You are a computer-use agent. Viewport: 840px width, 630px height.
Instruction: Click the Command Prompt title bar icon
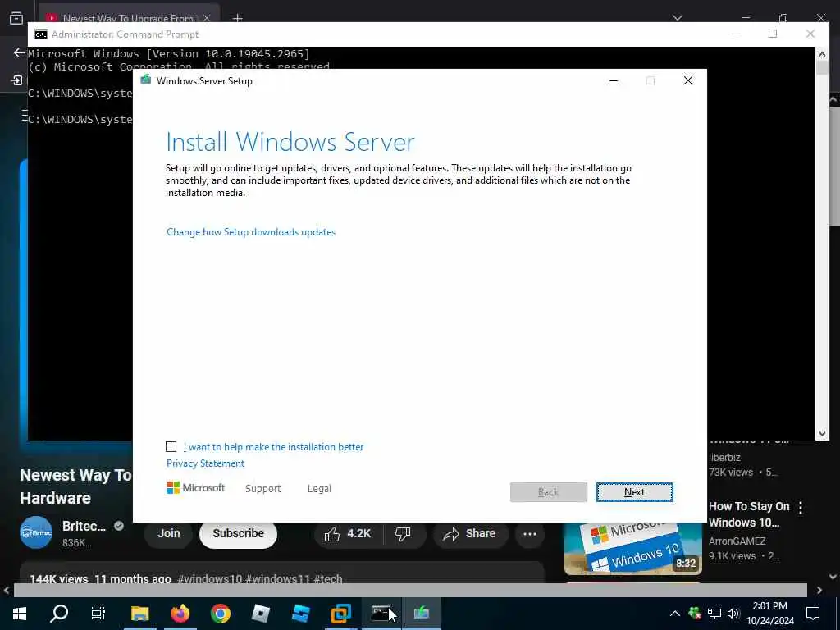[x=41, y=34]
